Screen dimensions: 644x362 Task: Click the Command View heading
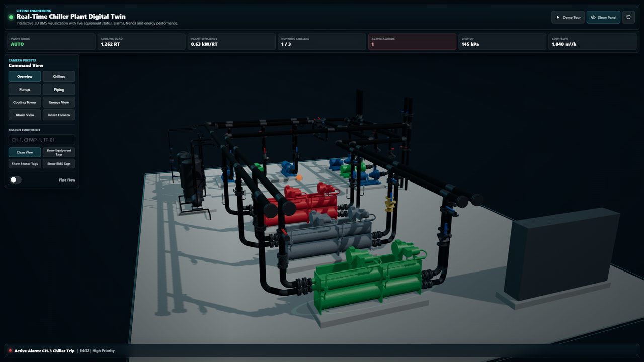pyautogui.click(x=26, y=66)
